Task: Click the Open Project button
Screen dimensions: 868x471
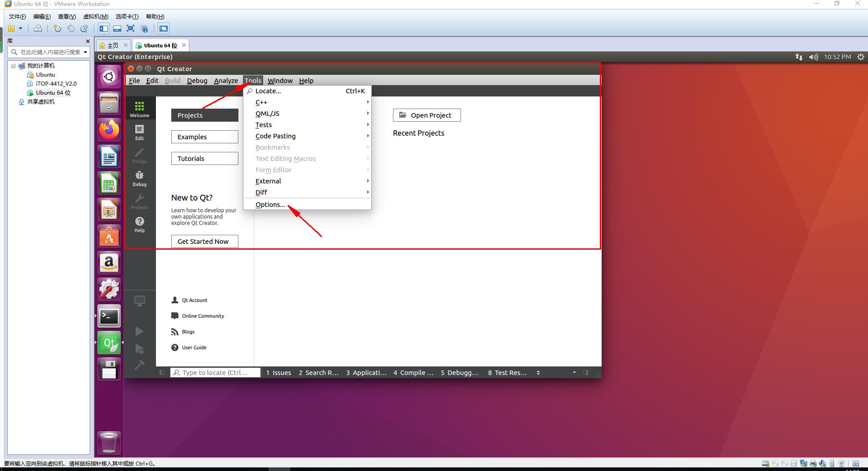Action: (x=427, y=115)
